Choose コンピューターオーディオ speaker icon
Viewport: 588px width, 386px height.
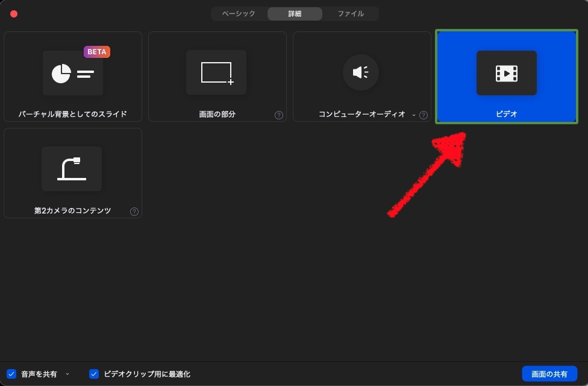(361, 72)
